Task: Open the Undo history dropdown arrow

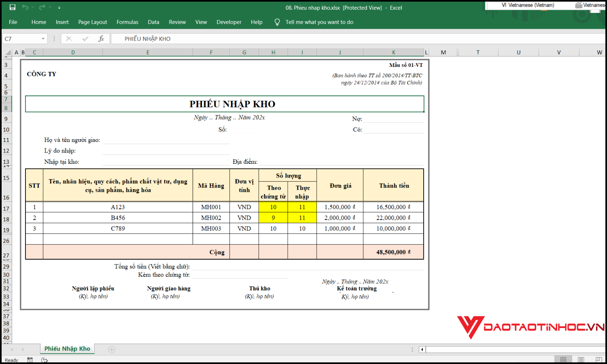Action: tap(32, 8)
